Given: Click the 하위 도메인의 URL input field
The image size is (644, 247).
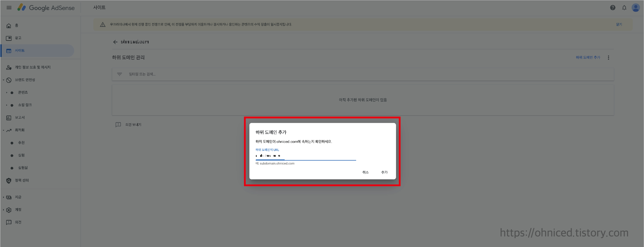Looking at the screenshot, I should [305, 156].
